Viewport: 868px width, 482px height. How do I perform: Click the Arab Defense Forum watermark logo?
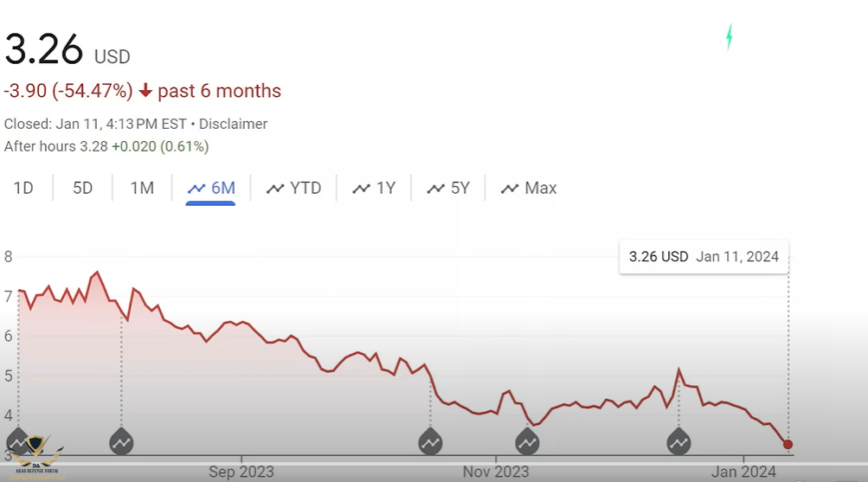(x=35, y=453)
